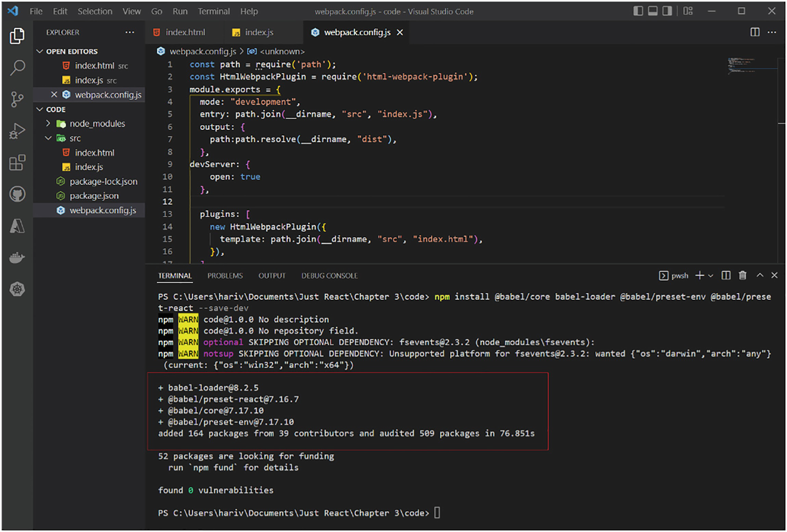Image resolution: width=787 pixels, height=532 pixels.
Task: Close the webpack.config.js editor tab
Action: pyautogui.click(x=400, y=32)
